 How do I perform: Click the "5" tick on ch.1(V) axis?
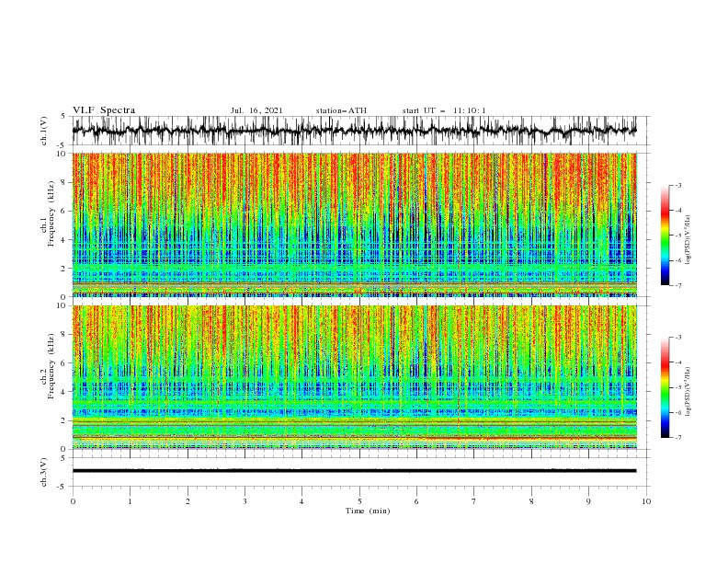(x=63, y=117)
